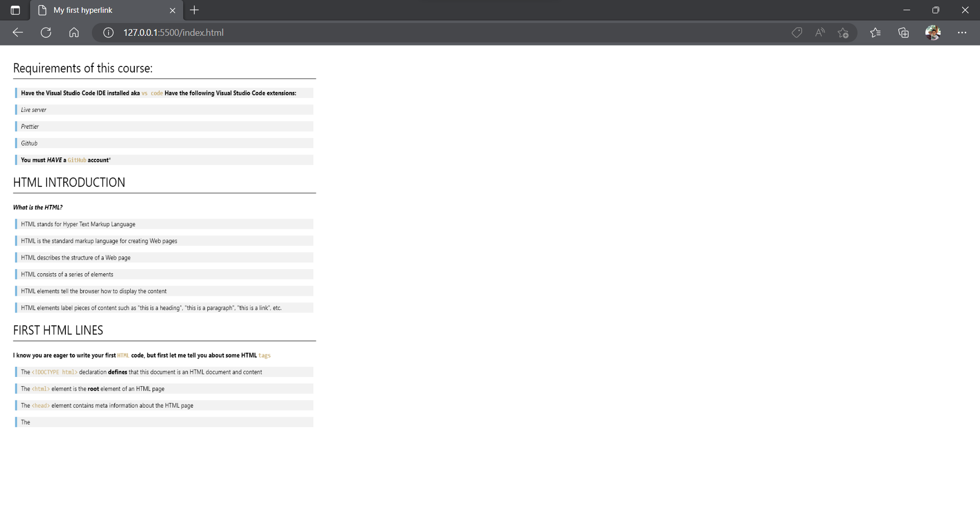Focus the address bar URL
This screenshot has width=980, height=521.
(174, 33)
